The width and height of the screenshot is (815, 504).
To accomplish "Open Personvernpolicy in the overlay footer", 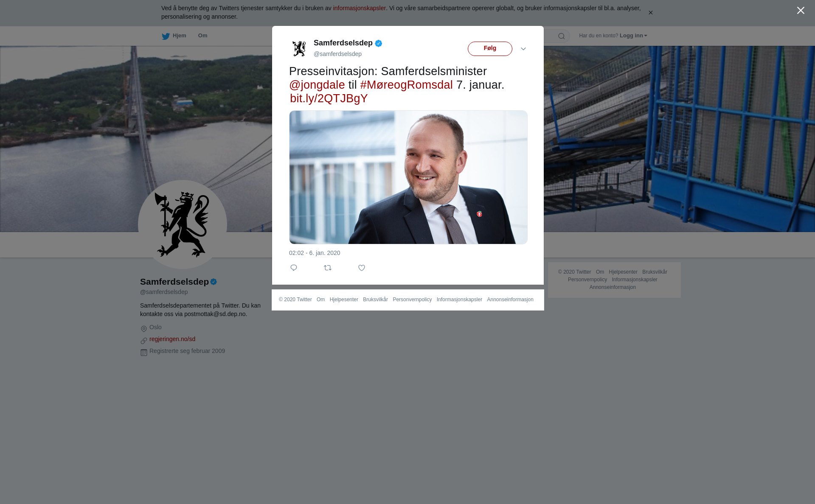I will 412,300.
